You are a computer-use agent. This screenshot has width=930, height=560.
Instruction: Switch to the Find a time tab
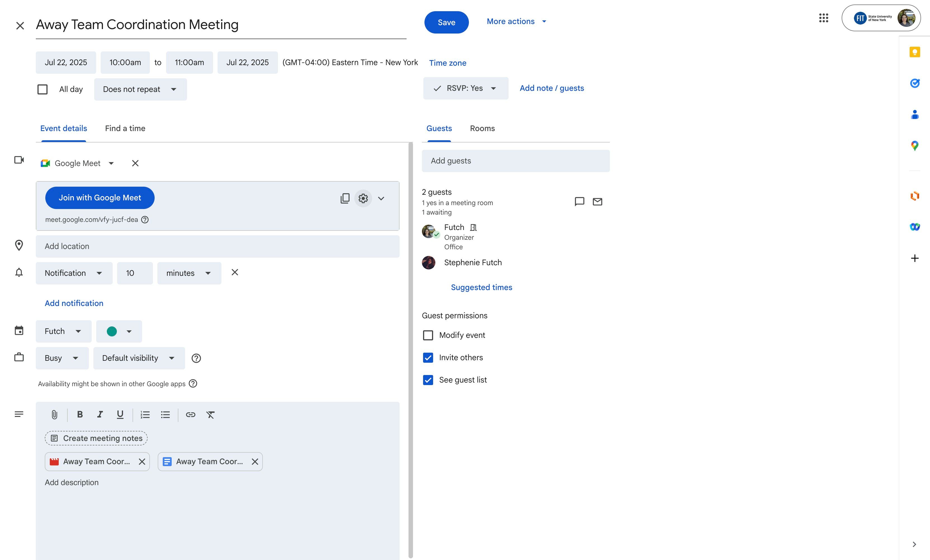[x=125, y=128]
